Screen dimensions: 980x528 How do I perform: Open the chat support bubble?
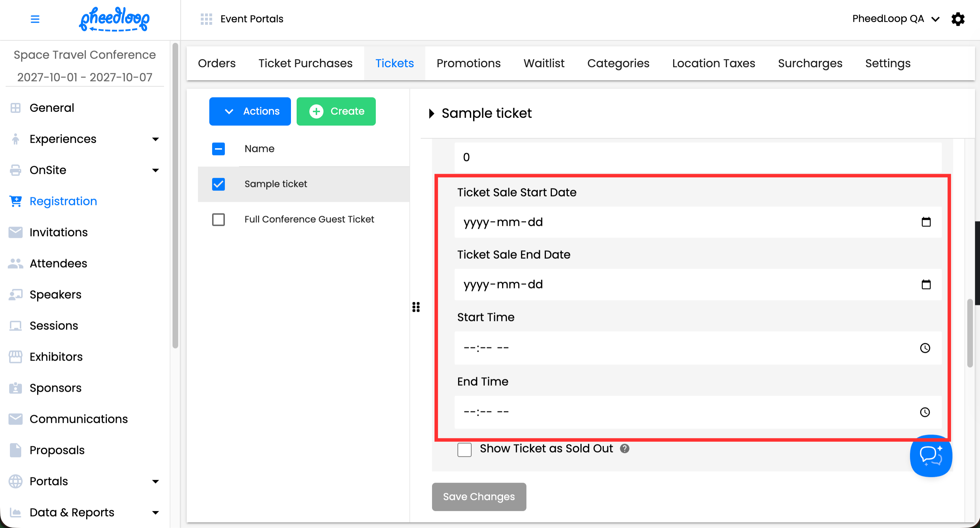(x=931, y=456)
